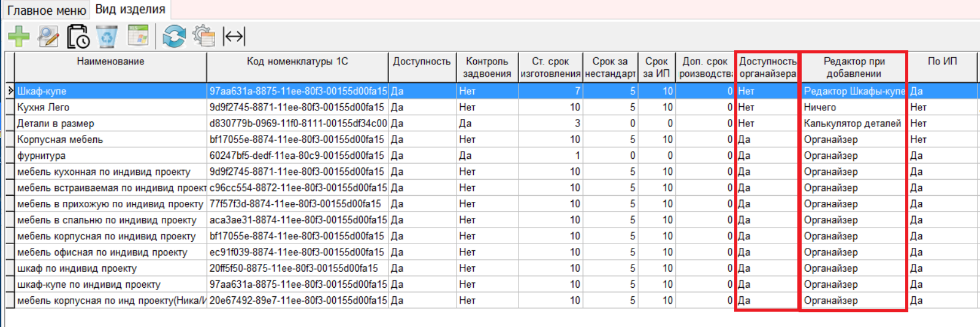Viewport: 980px width, 327px height.
Task: Open the edit record icon with pencil
Action: pos(48,37)
